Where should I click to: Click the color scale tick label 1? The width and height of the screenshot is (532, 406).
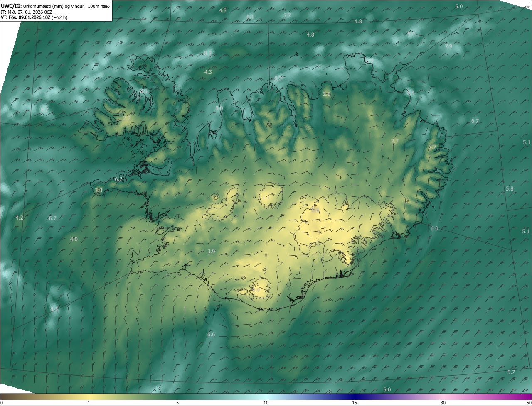(89, 403)
